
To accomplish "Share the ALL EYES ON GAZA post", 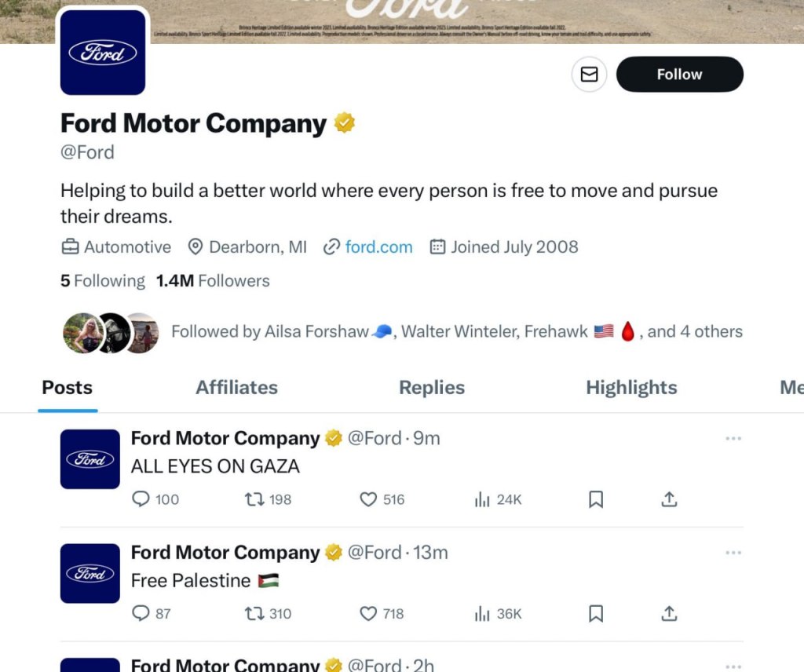I will pos(669,499).
